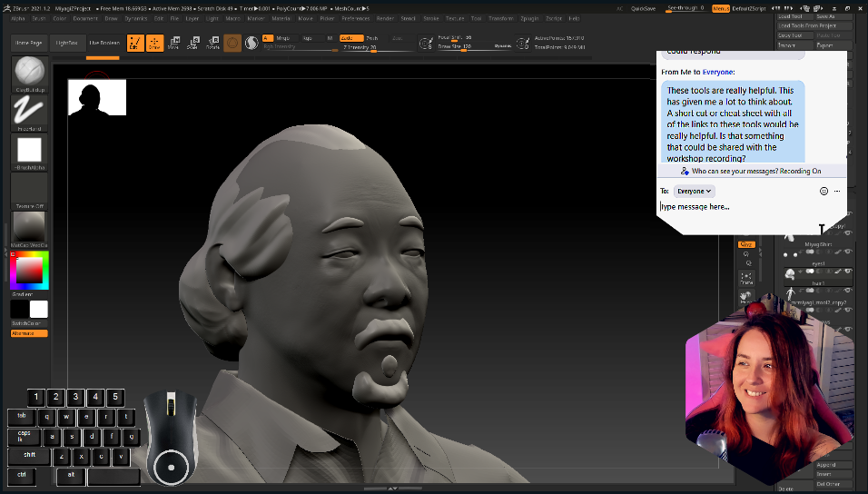868x494 pixels.
Task: Open the chat more options ellipsis
Action: pyautogui.click(x=837, y=192)
